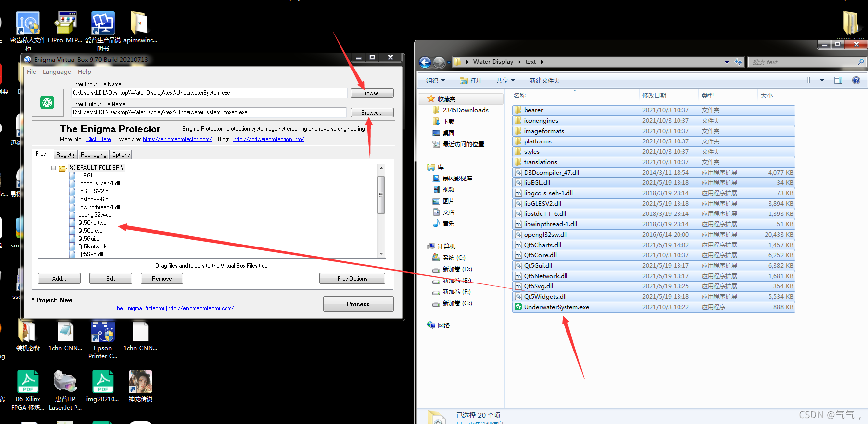The image size is (868, 424).
Task: Click the Remove button
Action: click(162, 279)
